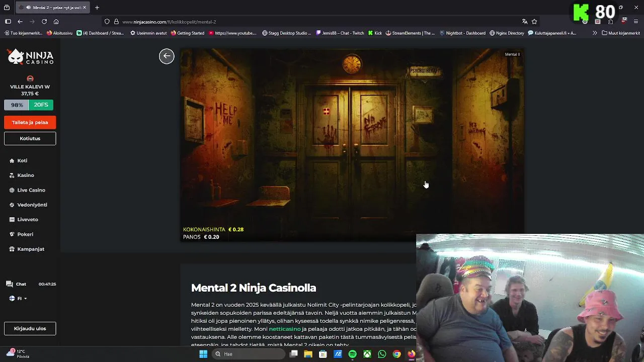
Task: Click the Firefox taskbar icon
Action: [411, 354]
